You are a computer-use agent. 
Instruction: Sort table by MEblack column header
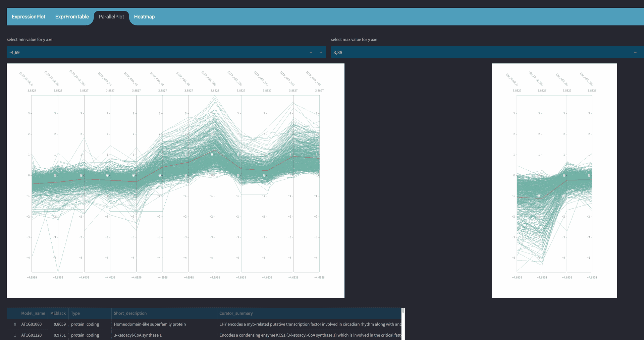(x=58, y=313)
